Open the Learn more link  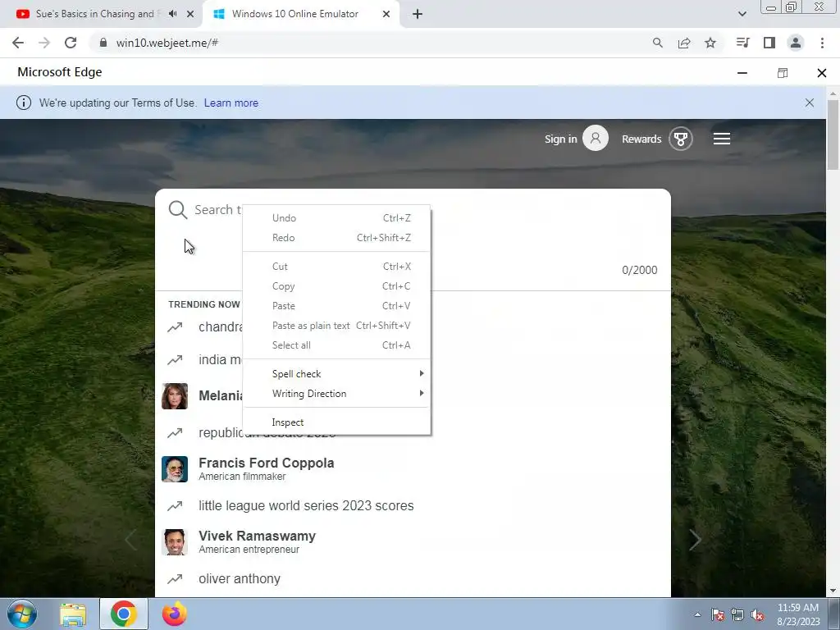tap(231, 103)
